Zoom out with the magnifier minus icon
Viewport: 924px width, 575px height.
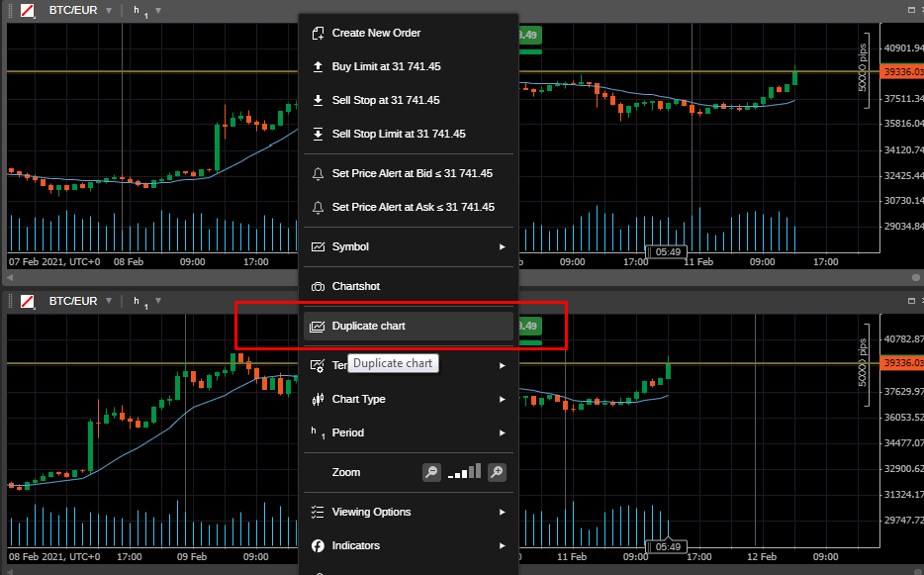coord(431,472)
